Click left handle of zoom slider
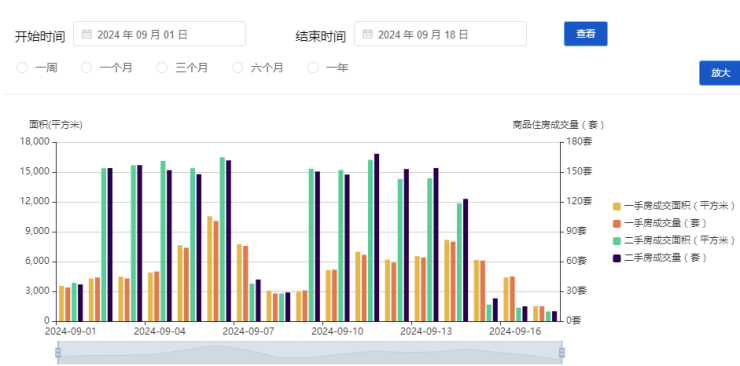 (x=58, y=352)
